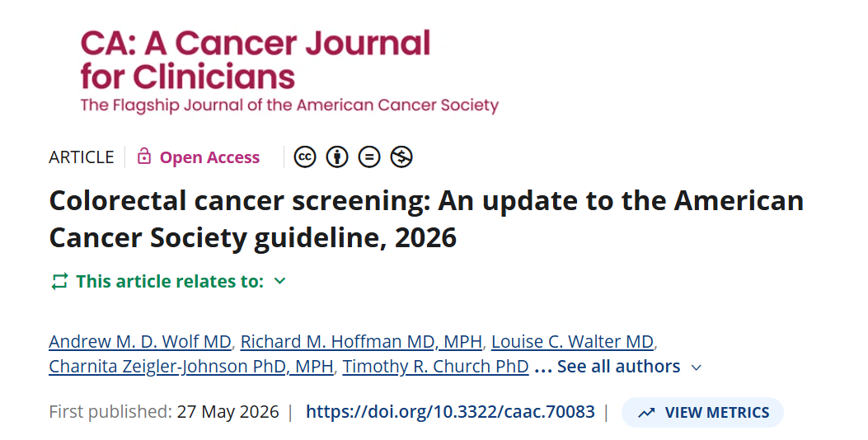Open author Andrew M. D. Wolf MD
This screenshot has height=440, width=868.
[x=140, y=341]
